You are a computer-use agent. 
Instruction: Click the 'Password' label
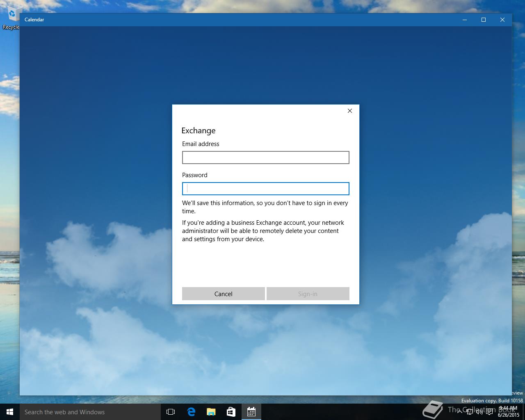pyautogui.click(x=195, y=175)
